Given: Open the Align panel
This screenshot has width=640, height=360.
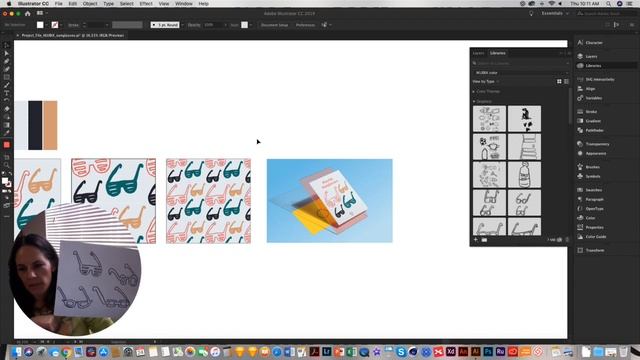Looking at the screenshot, I should (x=587, y=89).
